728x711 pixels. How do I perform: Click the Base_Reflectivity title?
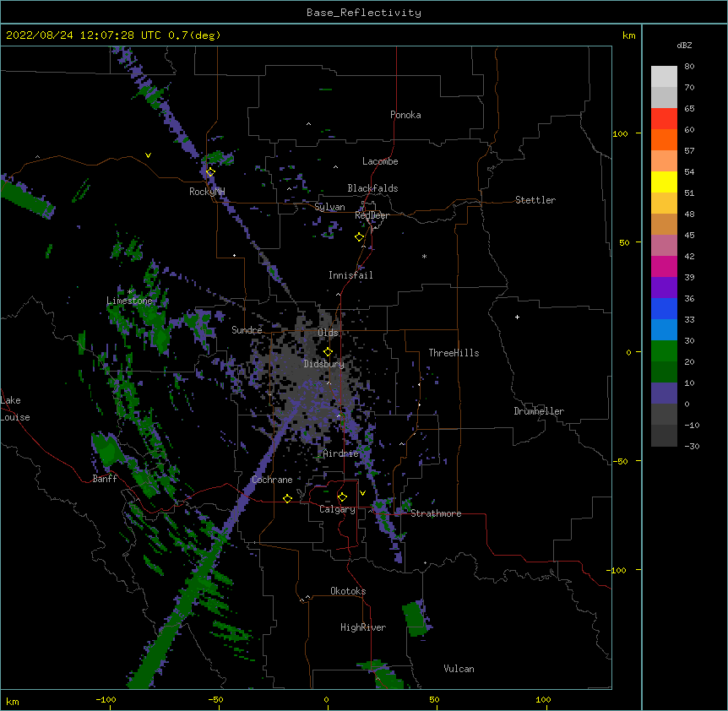[x=364, y=13]
